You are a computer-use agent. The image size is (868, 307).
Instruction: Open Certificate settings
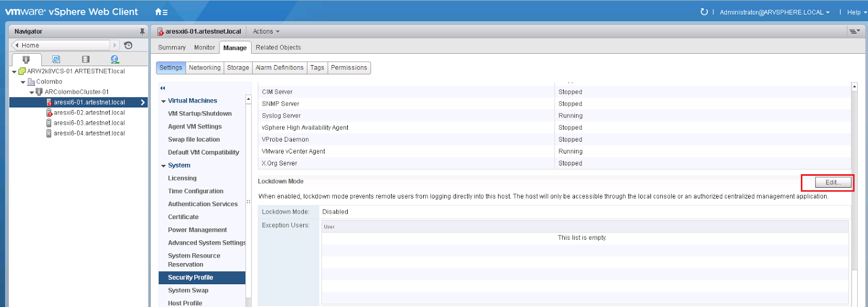[183, 217]
